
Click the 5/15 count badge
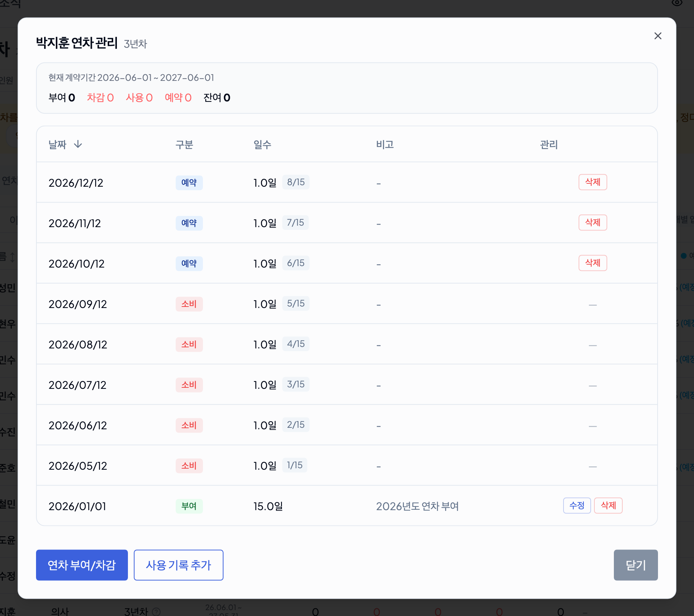296,304
